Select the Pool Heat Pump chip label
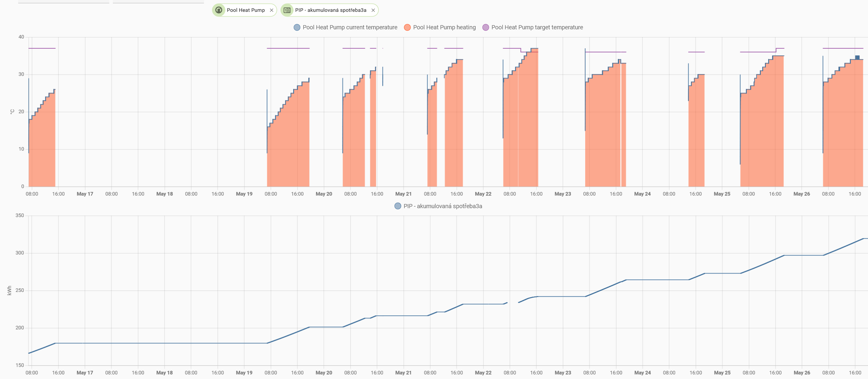Viewport: 868px width, 379px height. coord(246,10)
